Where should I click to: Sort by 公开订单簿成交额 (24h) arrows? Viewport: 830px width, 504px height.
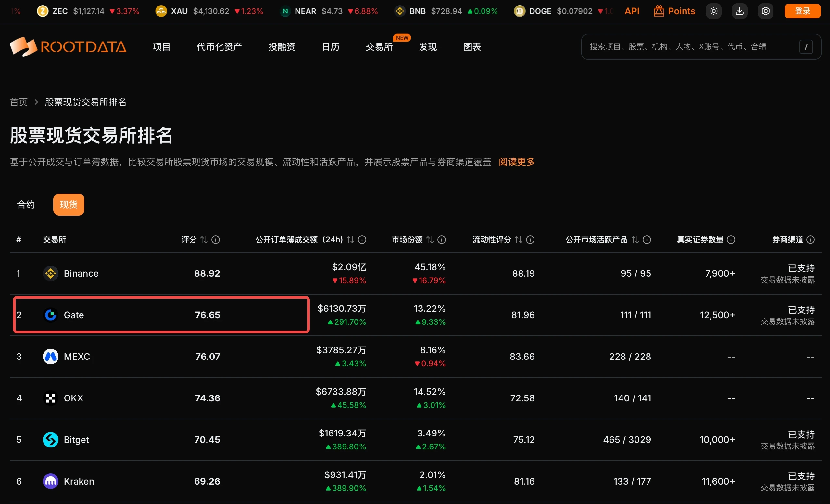click(350, 240)
